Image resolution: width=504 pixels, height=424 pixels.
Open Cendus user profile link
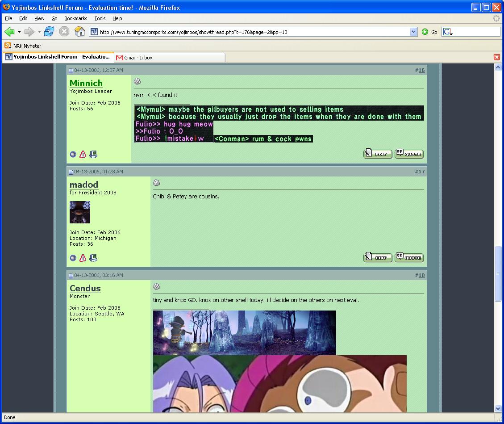85,288
